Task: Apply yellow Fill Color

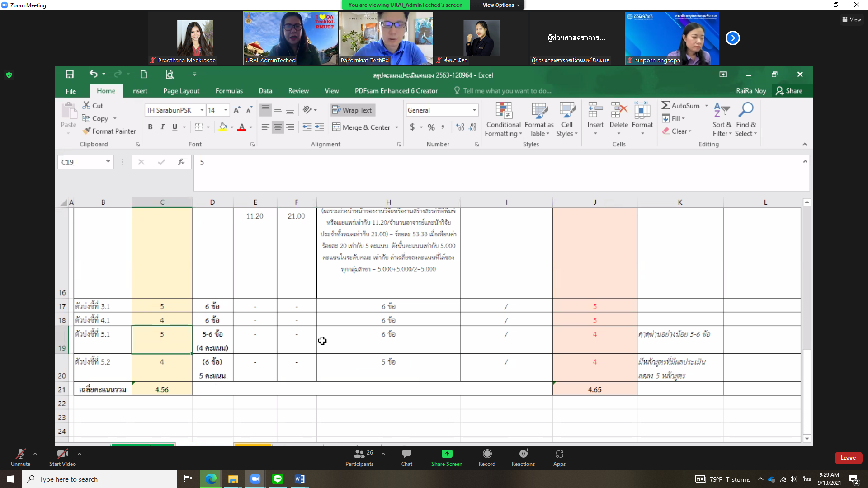Action: 223,127
